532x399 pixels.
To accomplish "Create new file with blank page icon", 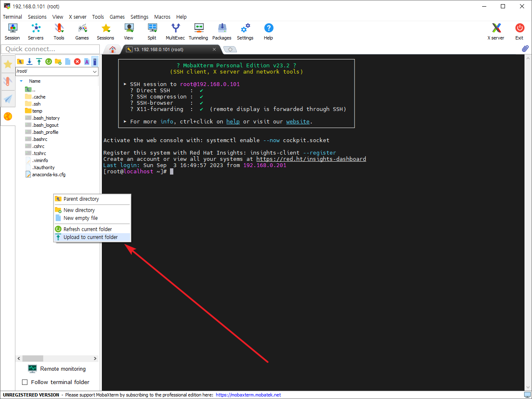I will [x=68, y=62].
